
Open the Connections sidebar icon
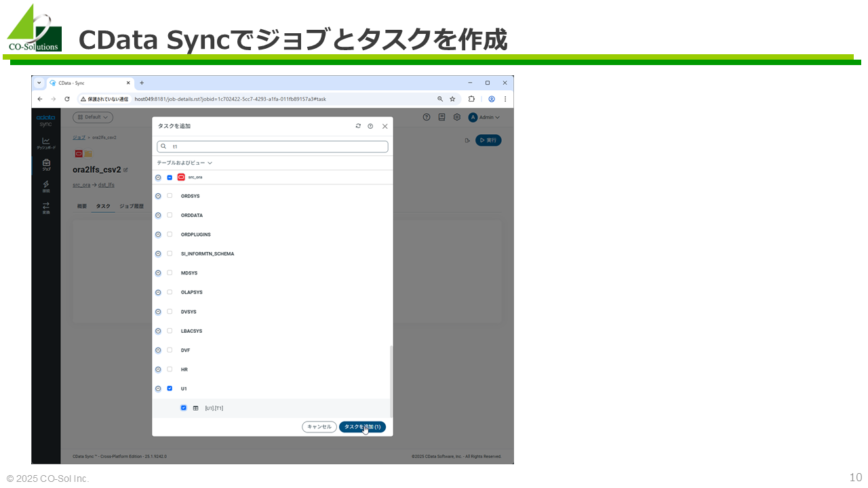point(46,186)
